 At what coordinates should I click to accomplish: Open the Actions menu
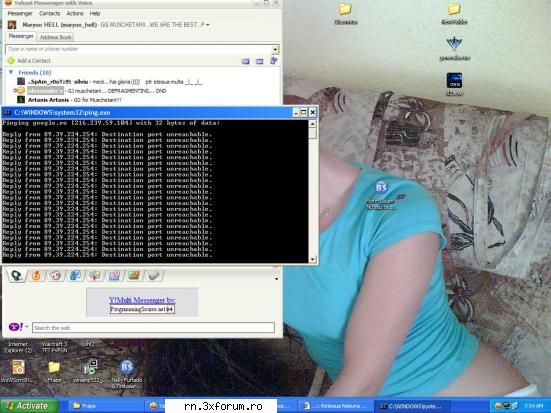tap(75, 13)
